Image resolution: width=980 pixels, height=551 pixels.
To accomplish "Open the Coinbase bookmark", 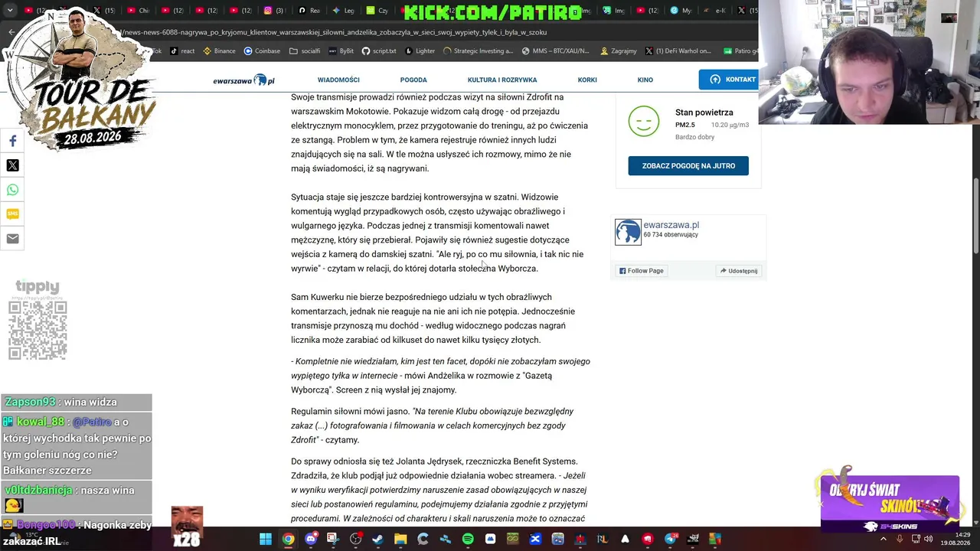I will tap(262, 51).
